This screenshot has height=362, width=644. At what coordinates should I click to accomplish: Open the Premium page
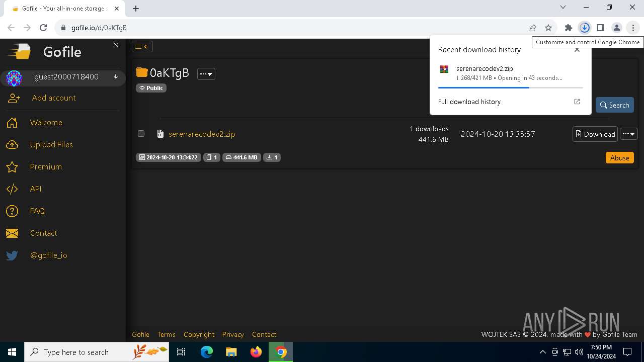pyautogui.click(x=46, y=166)
